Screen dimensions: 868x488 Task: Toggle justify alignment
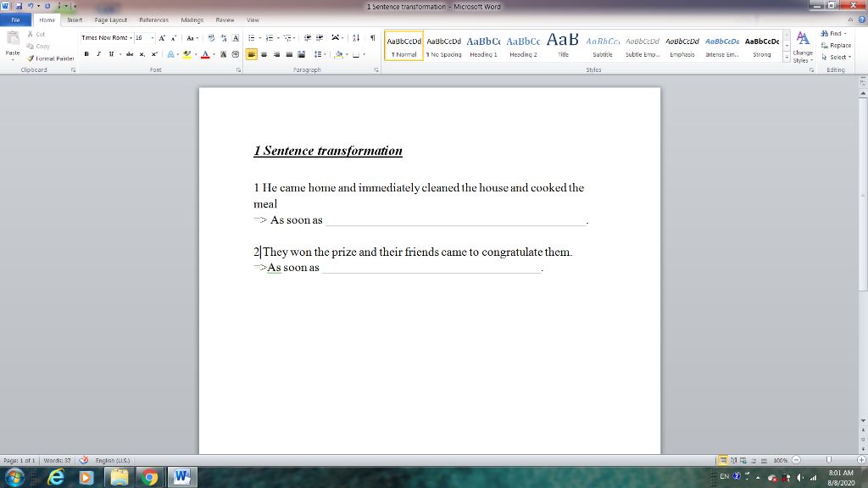289,54
